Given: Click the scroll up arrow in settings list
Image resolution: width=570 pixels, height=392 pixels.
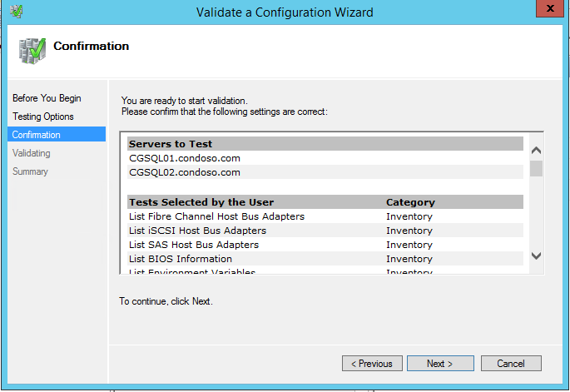Looking at the screenshot, I should pyautogui.click(x=536, y=151).
